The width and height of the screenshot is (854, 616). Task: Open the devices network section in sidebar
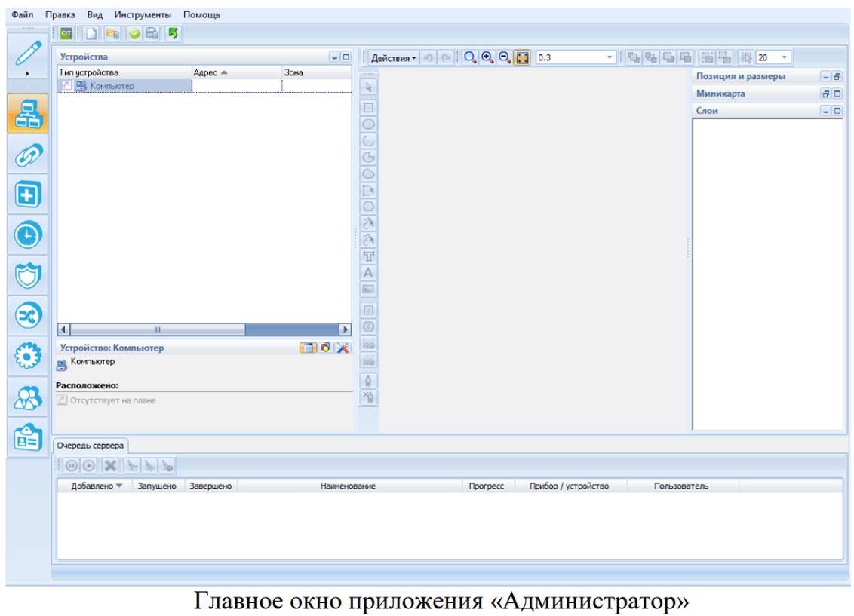pyautogui.click(x=29, y=115)
